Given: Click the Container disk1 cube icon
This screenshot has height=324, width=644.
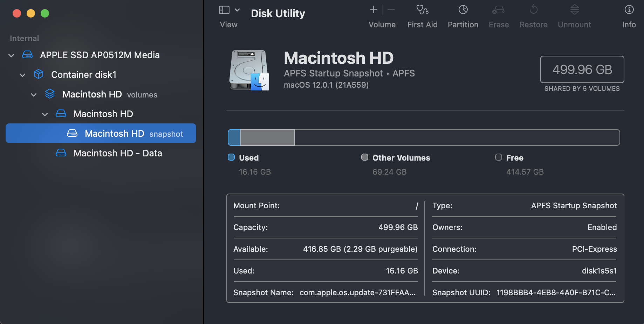Looking at the screenshot, I should pyautogui.click(x=39, y=74).
